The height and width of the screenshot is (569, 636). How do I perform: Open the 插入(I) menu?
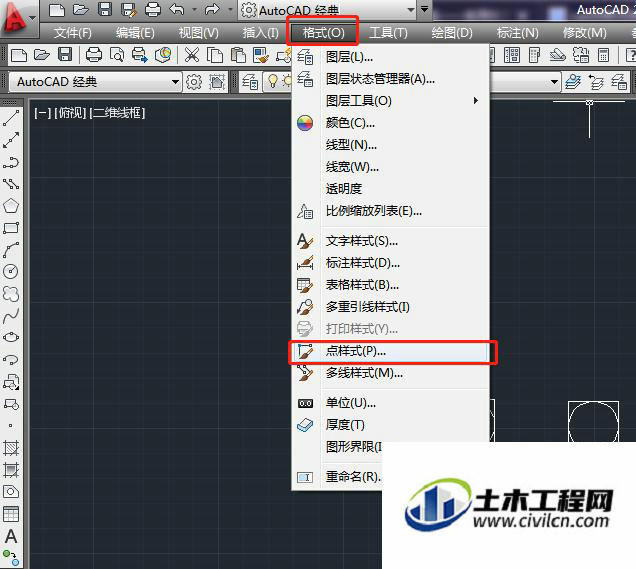click(260, 33)
